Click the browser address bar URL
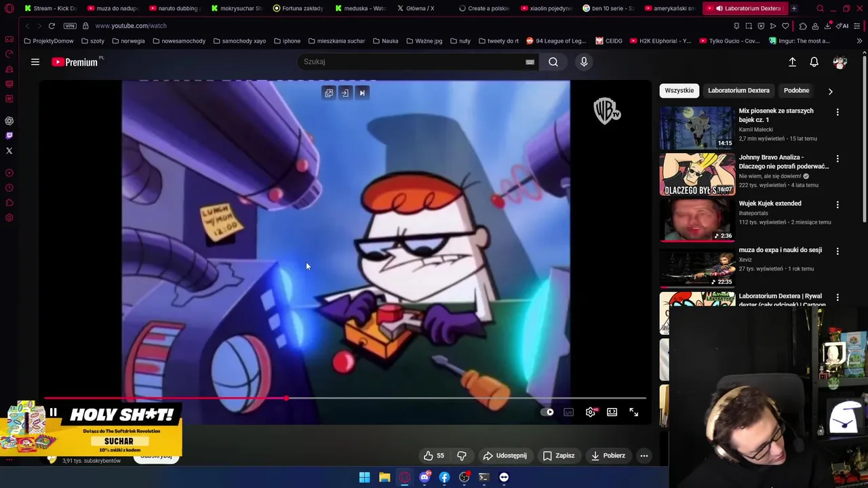The width and height of the screenshot is (868, 488). pos(131,26)
